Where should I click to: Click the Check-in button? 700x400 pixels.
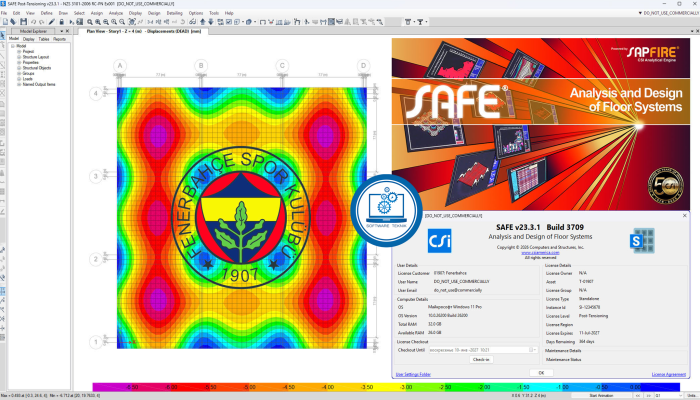(481, 359)
